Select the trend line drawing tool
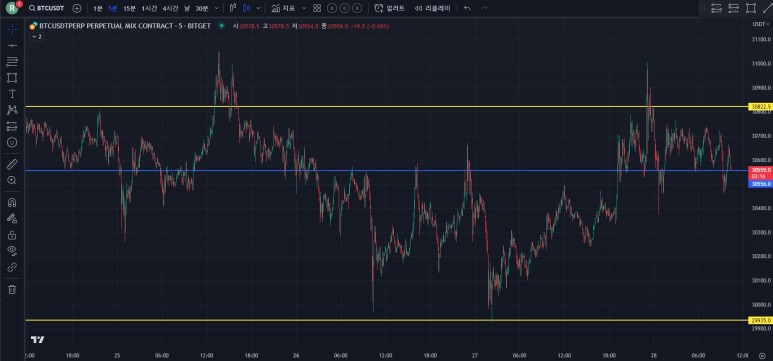 coord(12,45)
